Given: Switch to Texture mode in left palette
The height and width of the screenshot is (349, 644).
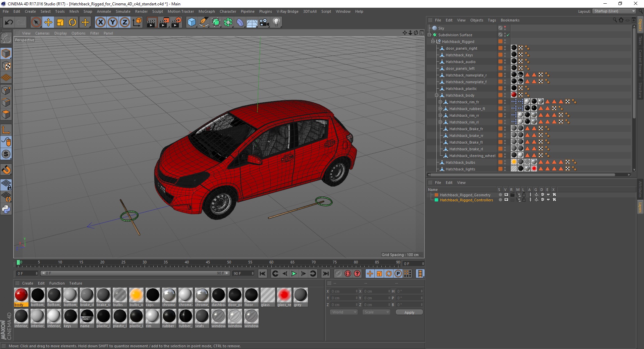Looking at the screenshot, I should pos(6,65).
